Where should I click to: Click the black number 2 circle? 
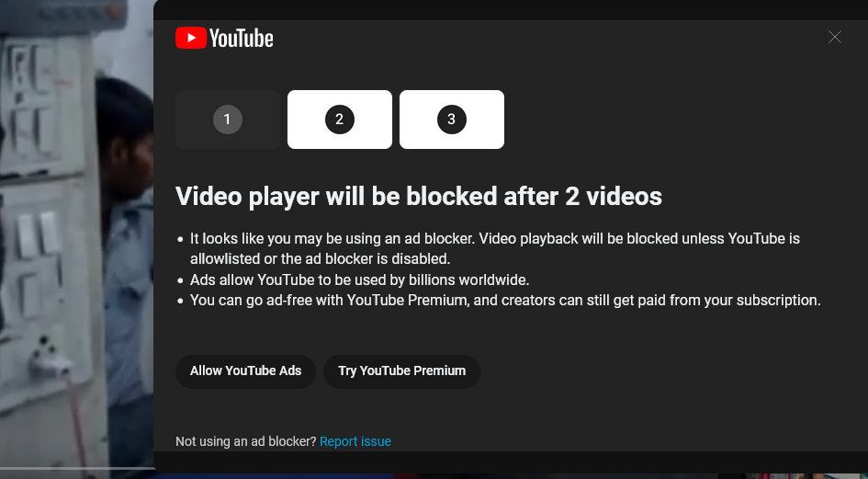[x=339, y=120]
